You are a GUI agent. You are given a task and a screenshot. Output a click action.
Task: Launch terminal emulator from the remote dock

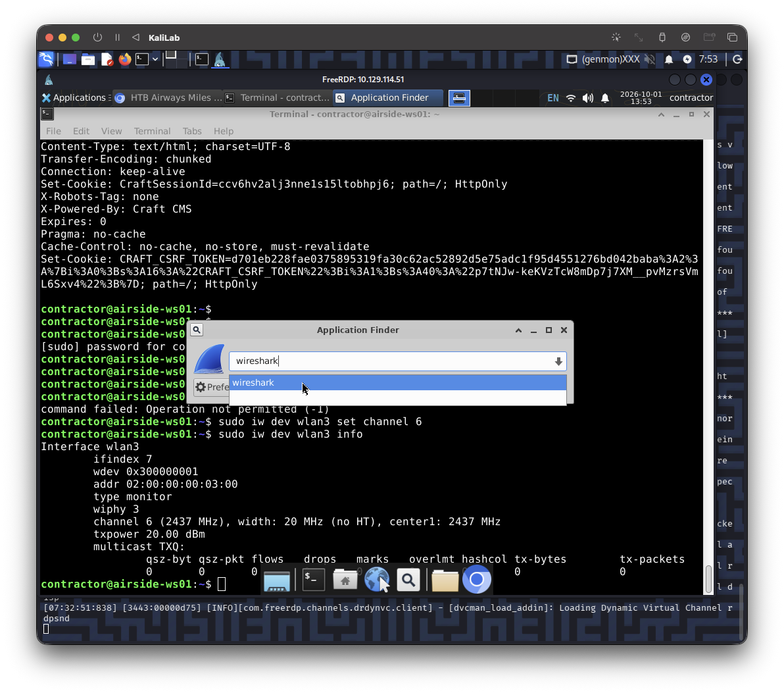tap(314, 580)
